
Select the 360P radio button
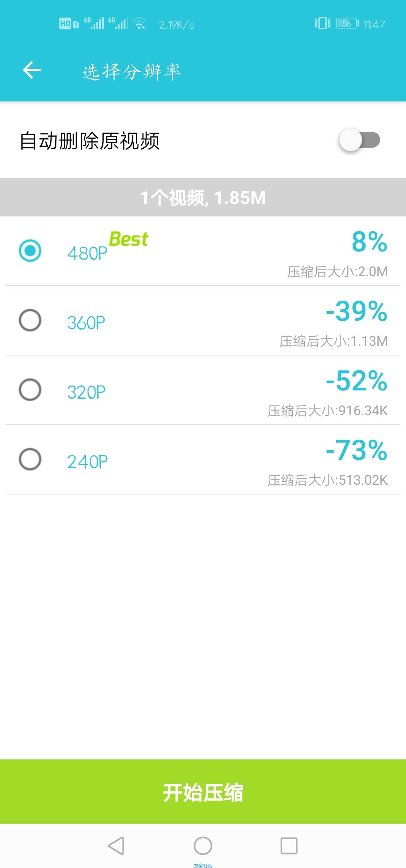click(x=30, y=320)
